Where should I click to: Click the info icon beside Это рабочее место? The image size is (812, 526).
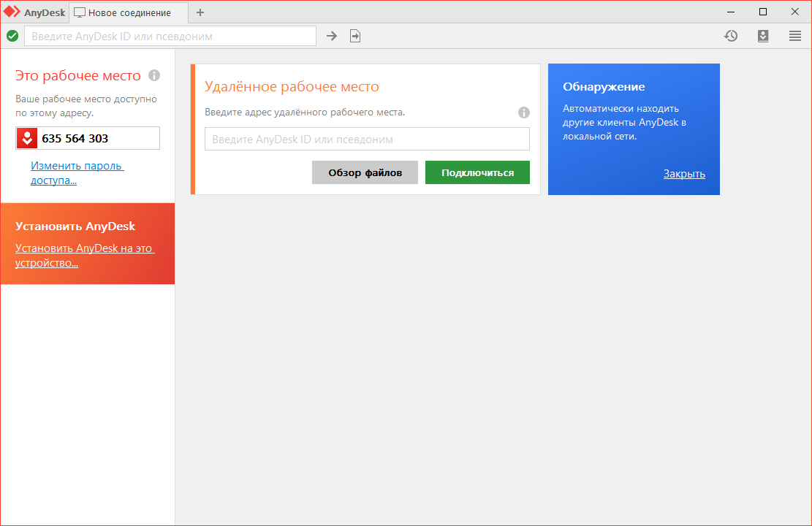(x=154, y=75)
